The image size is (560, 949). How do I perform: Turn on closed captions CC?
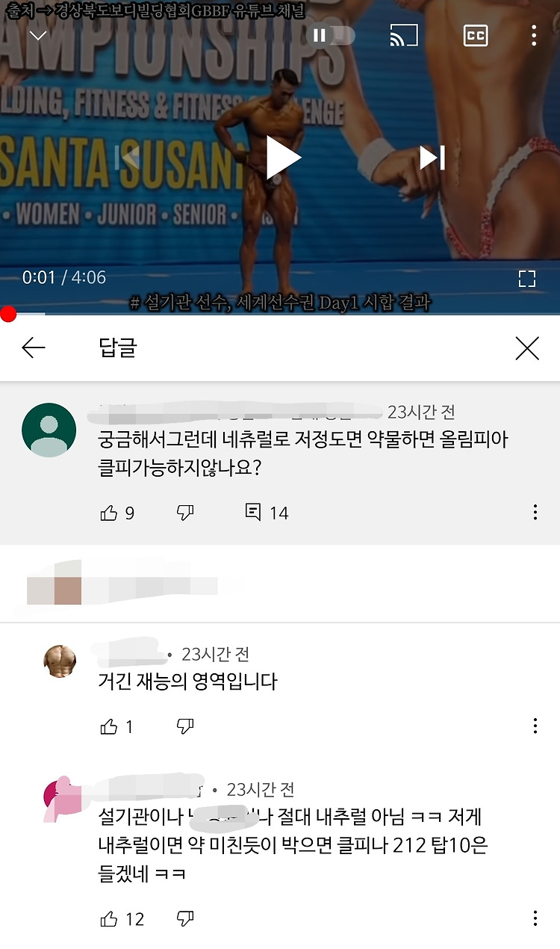(x=476, y=35)
